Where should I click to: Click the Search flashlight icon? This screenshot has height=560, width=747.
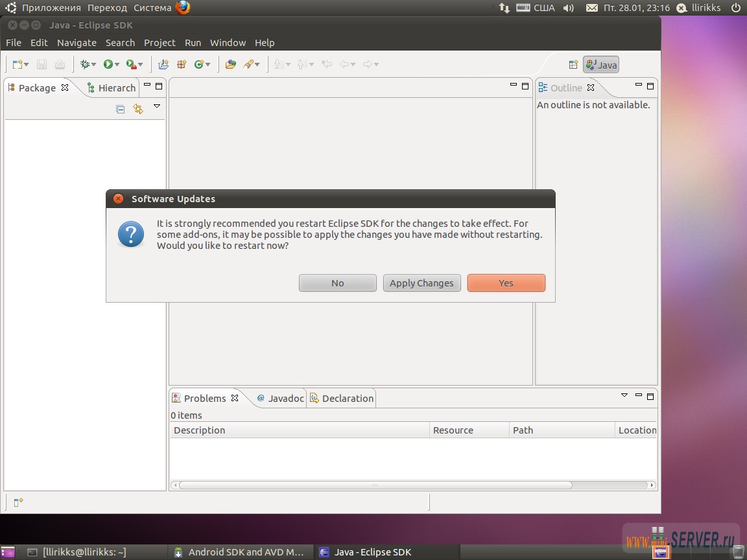pyautogui.click(x=248, y=64)
